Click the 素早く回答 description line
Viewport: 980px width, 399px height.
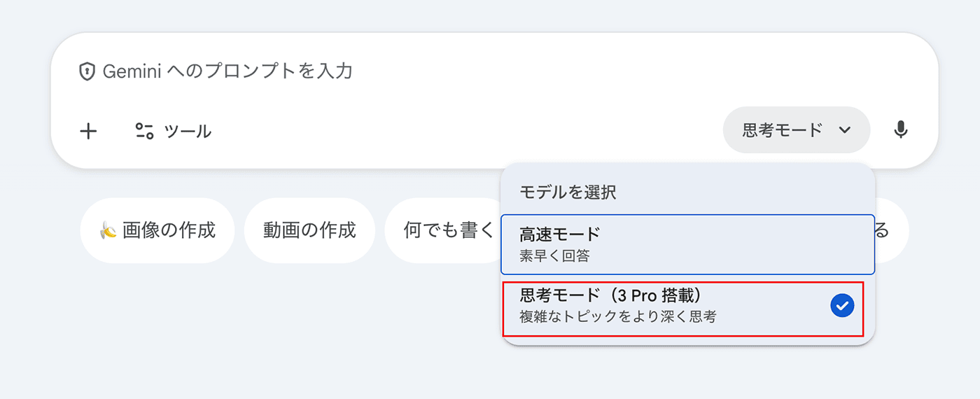[x=554, y=256]
